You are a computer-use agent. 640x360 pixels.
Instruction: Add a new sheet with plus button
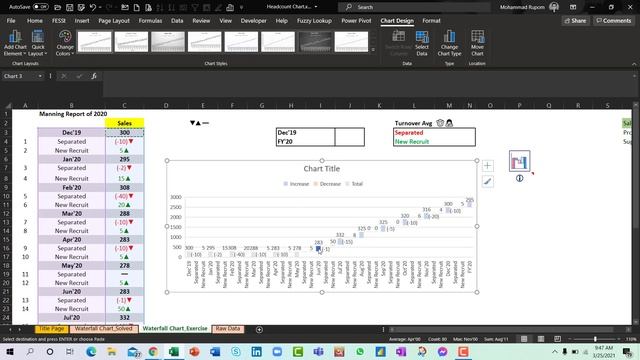(x=259, y=329)
